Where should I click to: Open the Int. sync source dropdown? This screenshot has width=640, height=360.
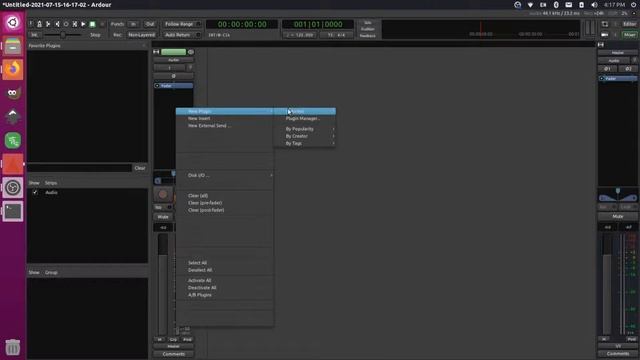pyautogui.click(x=35, y=35)
